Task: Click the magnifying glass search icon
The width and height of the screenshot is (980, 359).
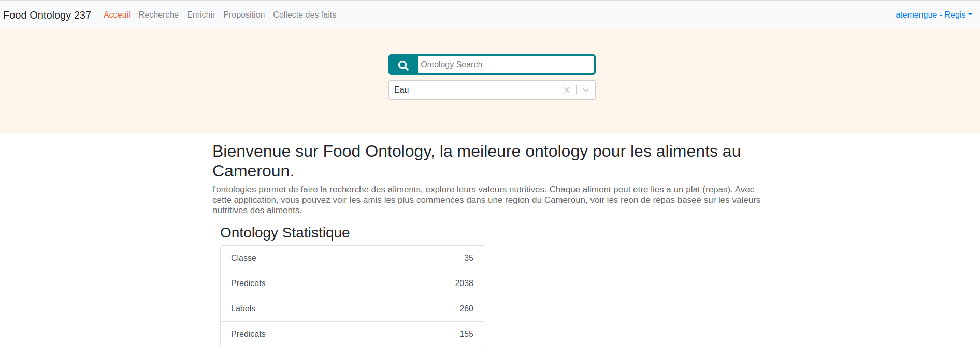Action: point(403,65)
